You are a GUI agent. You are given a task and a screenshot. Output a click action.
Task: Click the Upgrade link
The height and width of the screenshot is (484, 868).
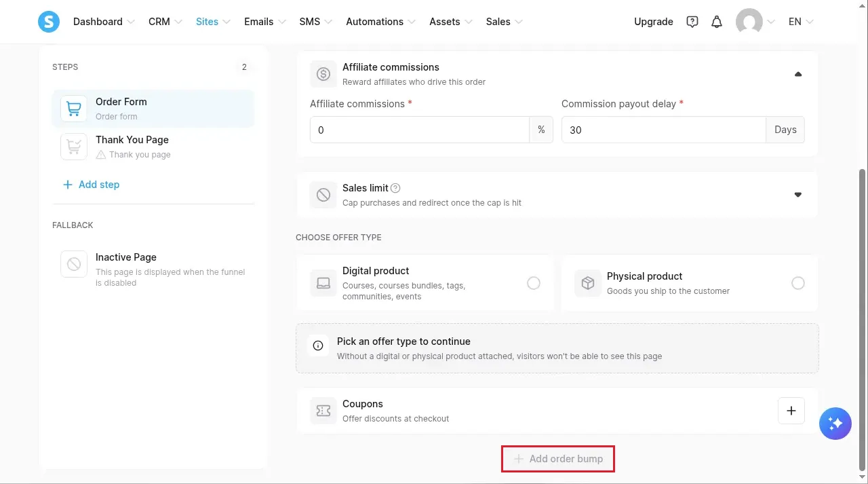654,22
